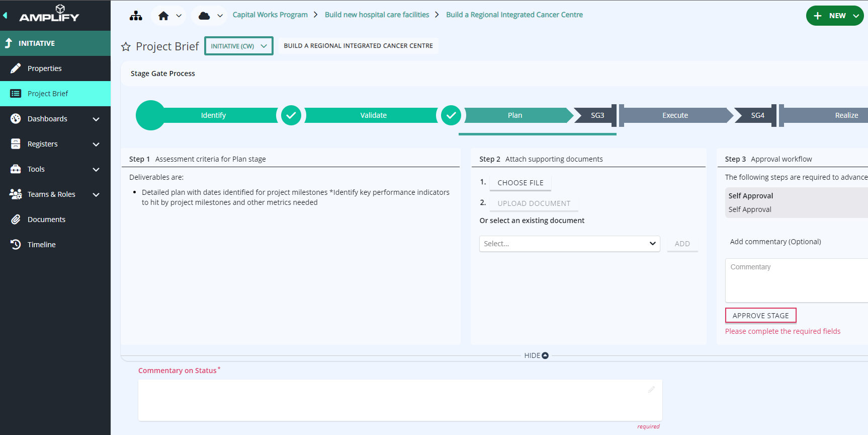Favorite the Project Brief with star icon
This screenshot has width=868, height=435.
[x=126, y=47]
